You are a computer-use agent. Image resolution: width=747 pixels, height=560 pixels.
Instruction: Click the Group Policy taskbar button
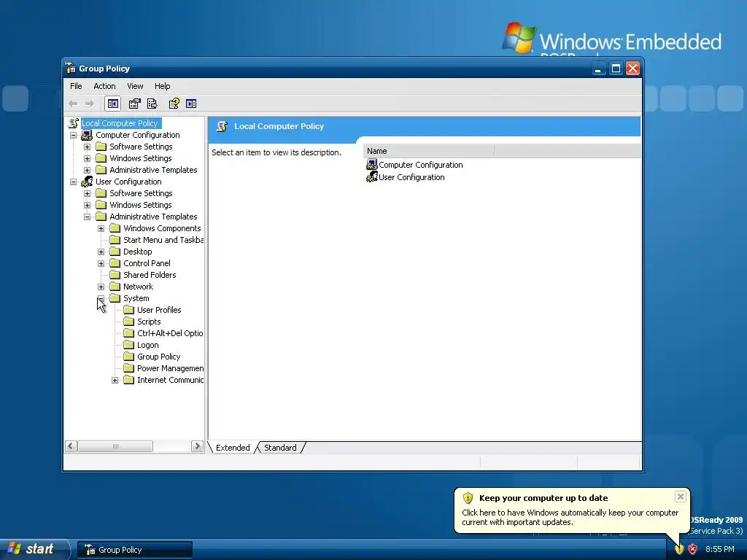[135, 550]
